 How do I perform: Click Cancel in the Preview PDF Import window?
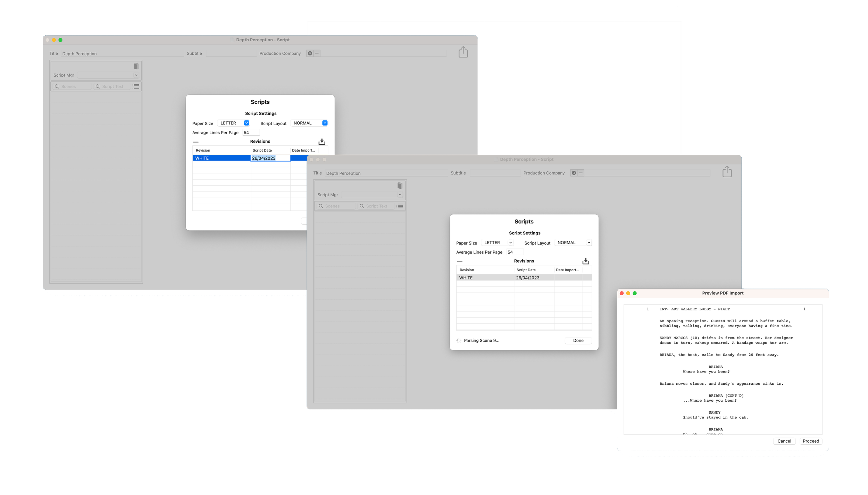[784, 441]
